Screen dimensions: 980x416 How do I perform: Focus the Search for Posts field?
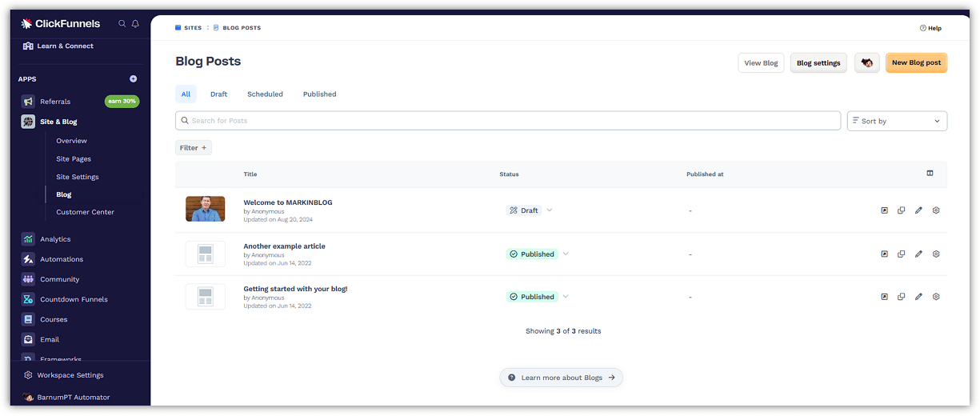tap(508, 121)
